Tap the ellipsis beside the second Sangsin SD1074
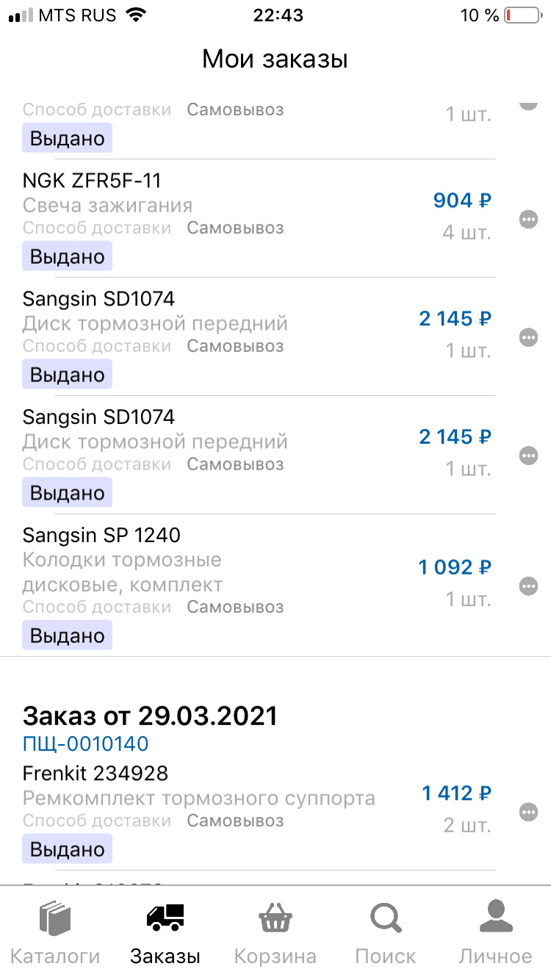 [528, 455]
